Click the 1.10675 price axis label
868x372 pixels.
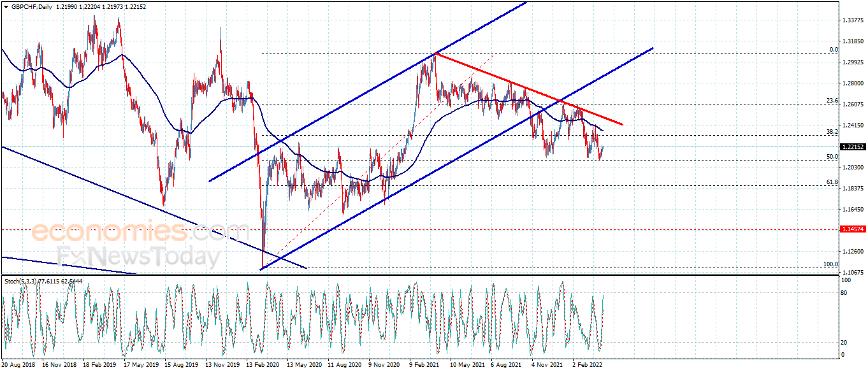click(x=852, y=272)
